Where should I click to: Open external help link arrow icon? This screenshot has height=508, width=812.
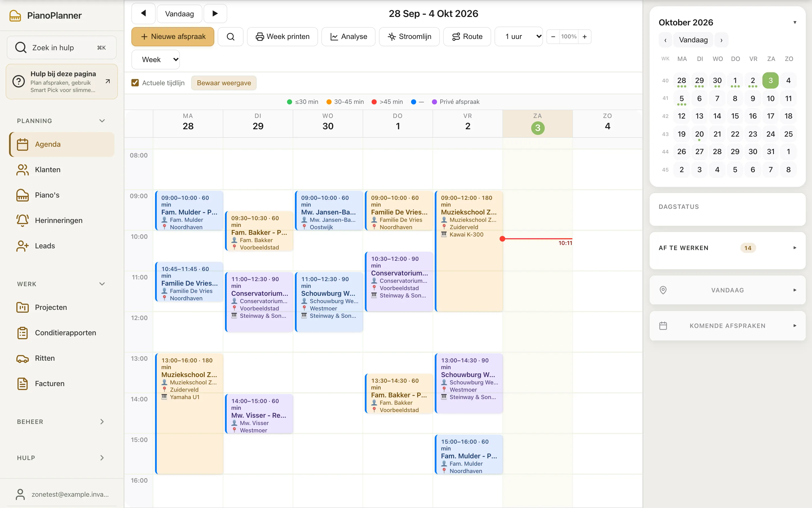(108, 81)
